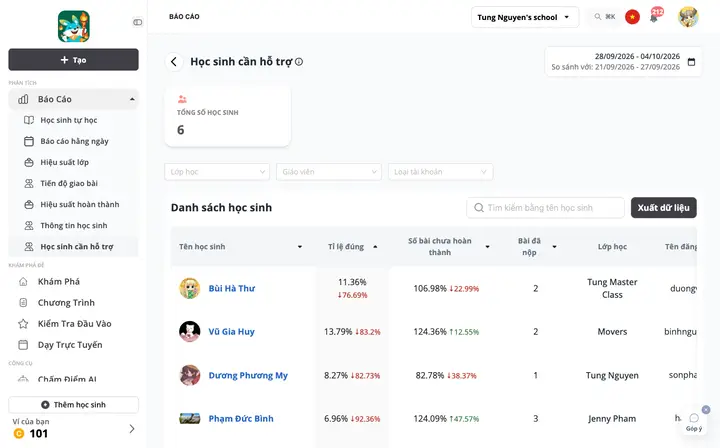Open the Tung Nguyen's school selector
This screenshot has height=448, width=720.
point(525,17)
